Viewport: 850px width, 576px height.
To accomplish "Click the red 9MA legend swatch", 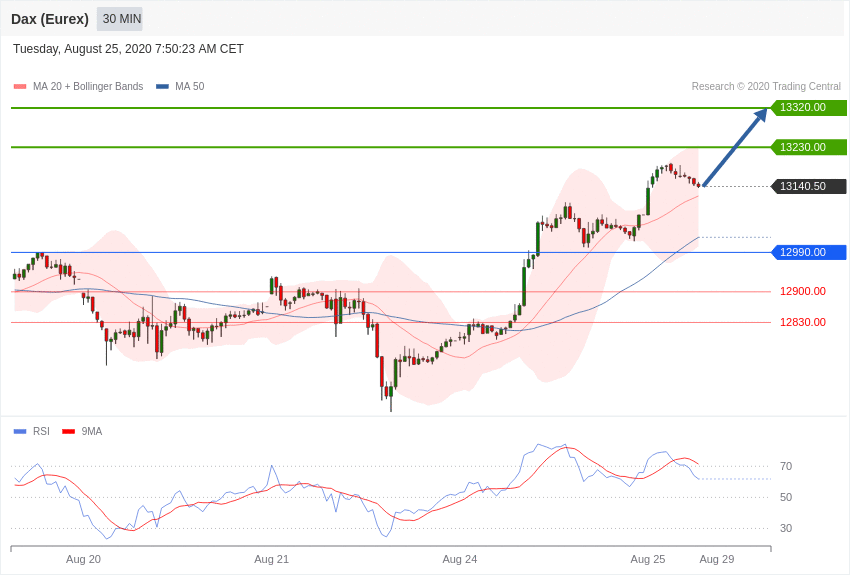I will click(68, 432).
